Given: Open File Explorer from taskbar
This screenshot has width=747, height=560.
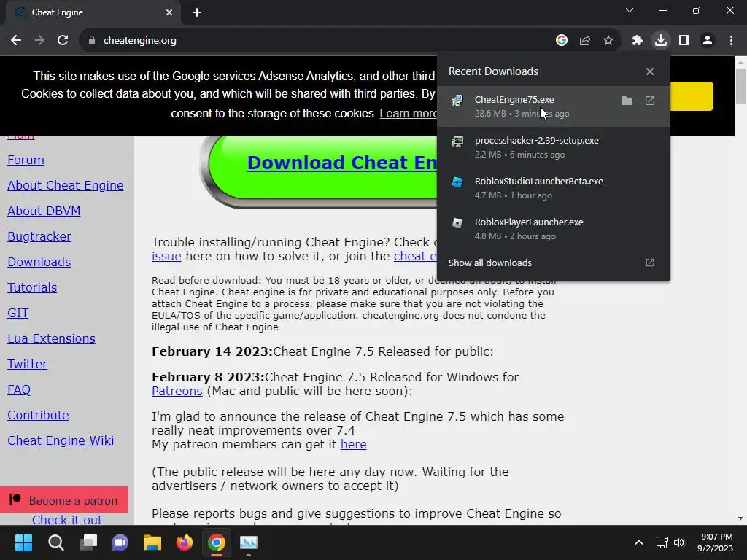Looking at the screenshot, I should [152, 542].
